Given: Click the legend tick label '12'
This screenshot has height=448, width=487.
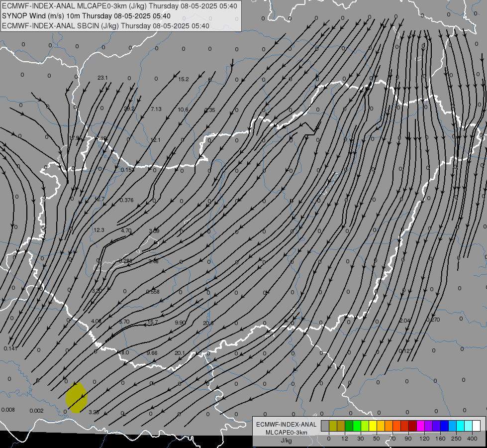Looking at the screenshot, I should [x=344, y=439].
